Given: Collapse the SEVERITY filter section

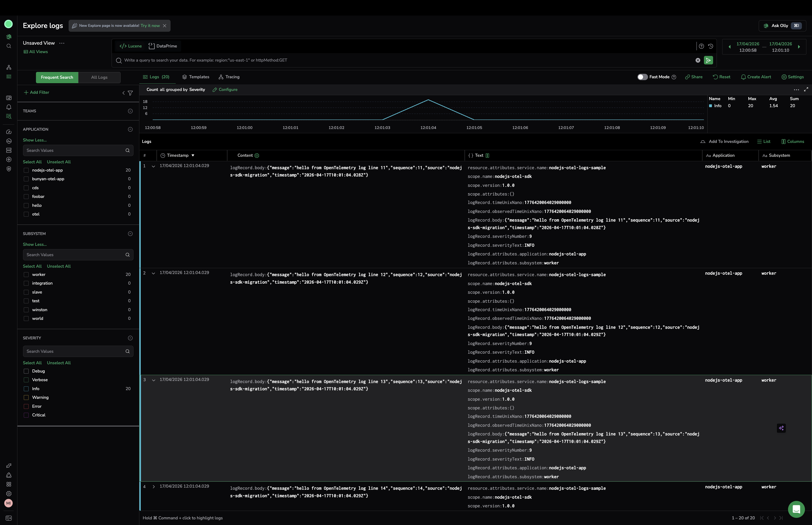Looking at the screenshot, I should (x=130, y=338).
